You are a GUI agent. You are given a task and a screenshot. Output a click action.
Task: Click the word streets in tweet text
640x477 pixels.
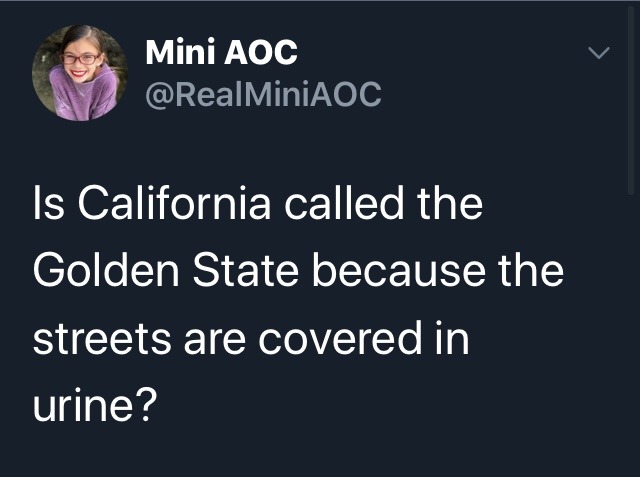click(102, 339)
